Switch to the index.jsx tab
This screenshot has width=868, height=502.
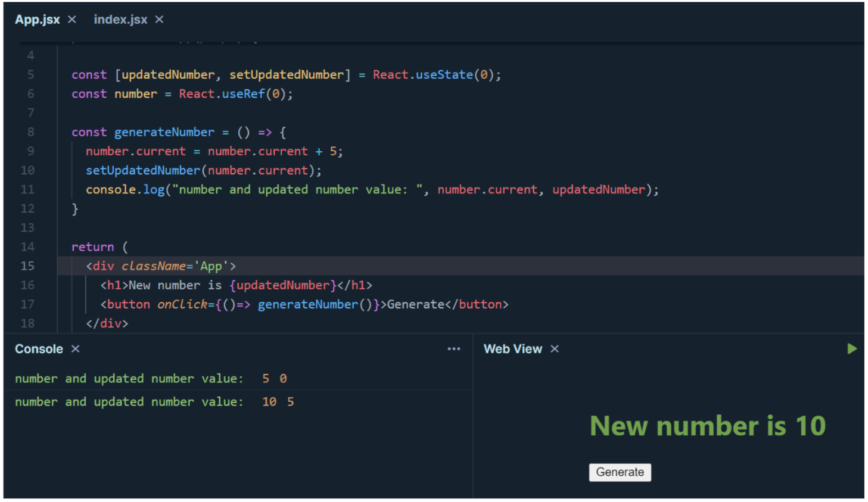pyautogui.click(x=120, y=20)
